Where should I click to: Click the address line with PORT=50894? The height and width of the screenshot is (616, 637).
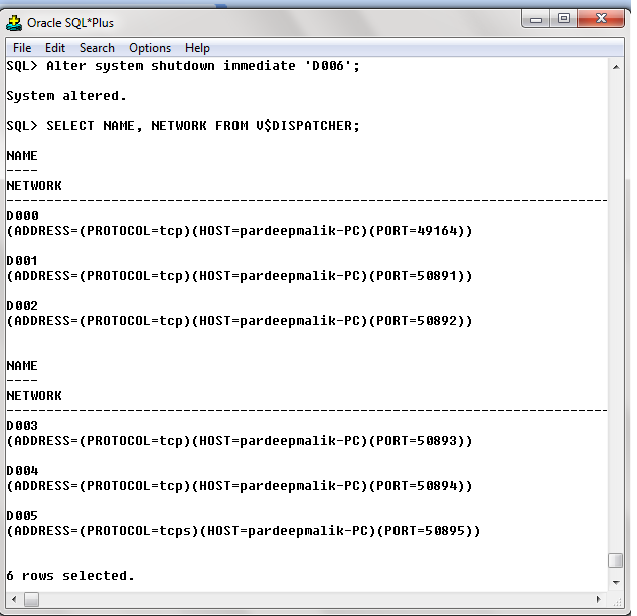(x=240, y=486)
